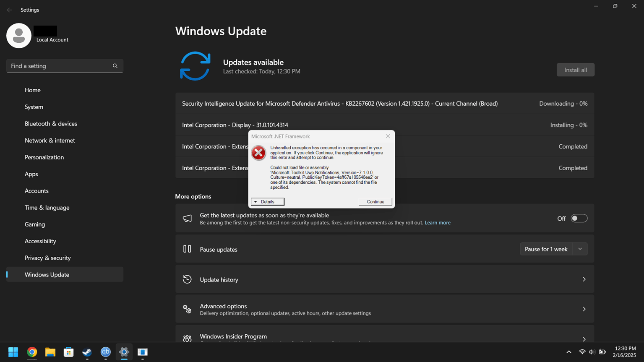Click the Windows Insider Program icon
The image size is (644, 362).
click(187, 338)
